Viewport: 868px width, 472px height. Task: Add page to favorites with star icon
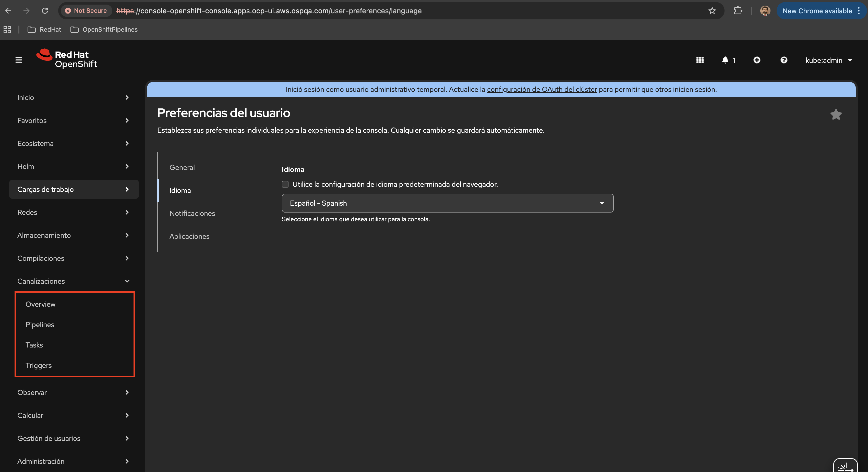pos(836,115)
